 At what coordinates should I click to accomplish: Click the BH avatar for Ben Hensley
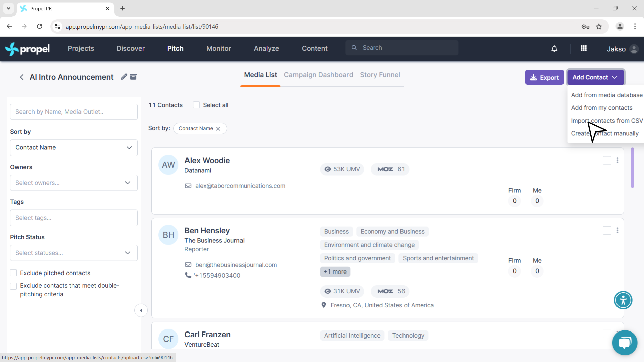coord(168,235)
